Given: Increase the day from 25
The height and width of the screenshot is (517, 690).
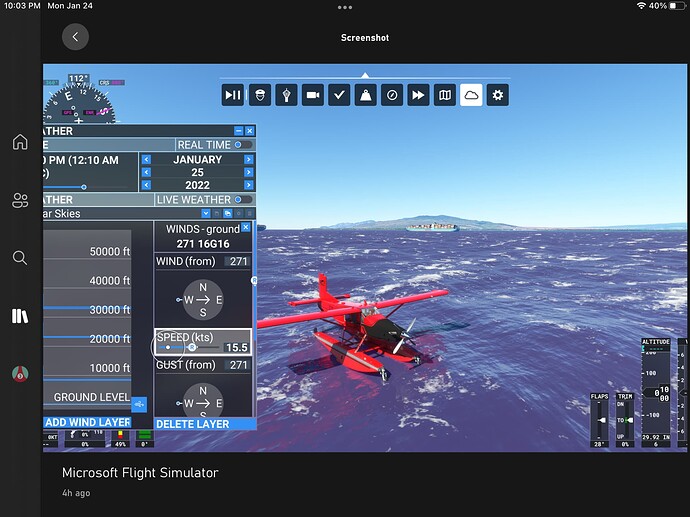Looking at the screenshot, I should tap(249, 172).
